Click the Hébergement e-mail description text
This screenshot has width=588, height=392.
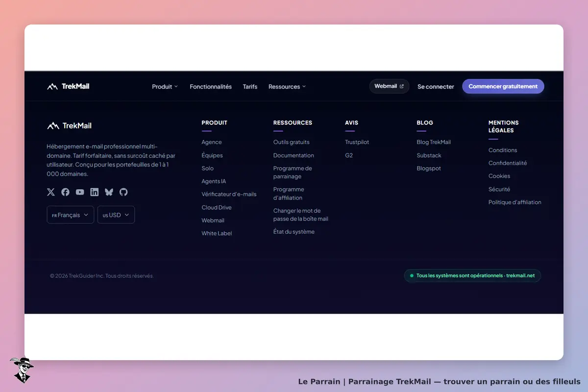111,160
